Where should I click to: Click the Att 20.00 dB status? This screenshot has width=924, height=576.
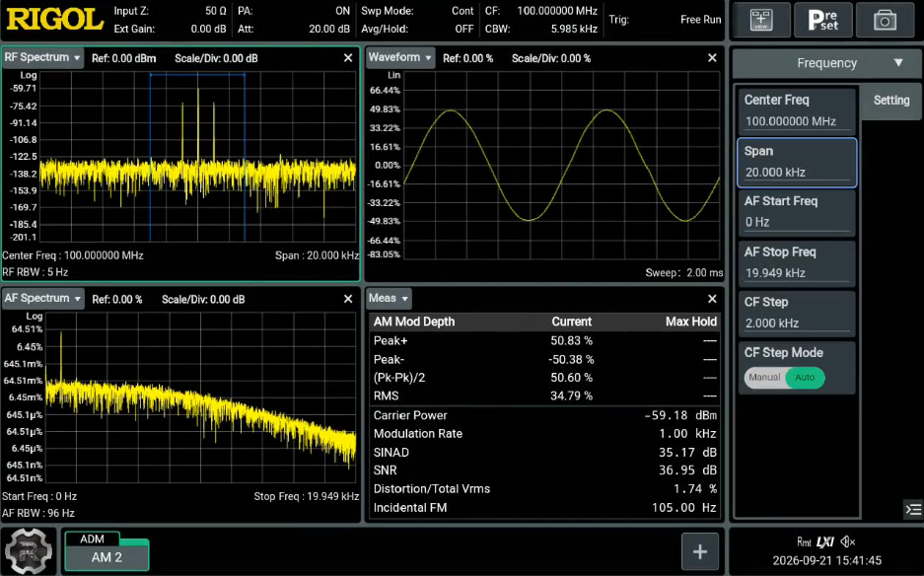click(294, 29)
